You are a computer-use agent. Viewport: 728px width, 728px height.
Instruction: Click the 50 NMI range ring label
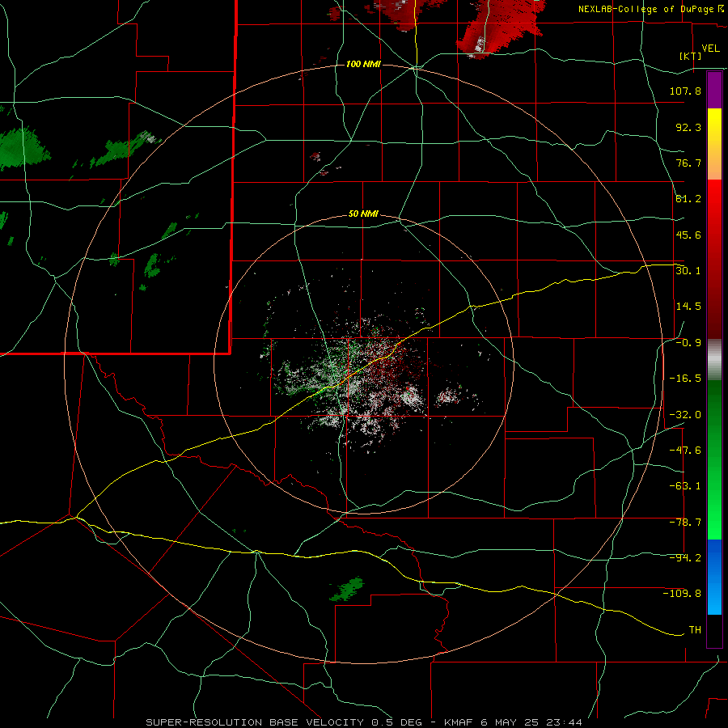363,214
